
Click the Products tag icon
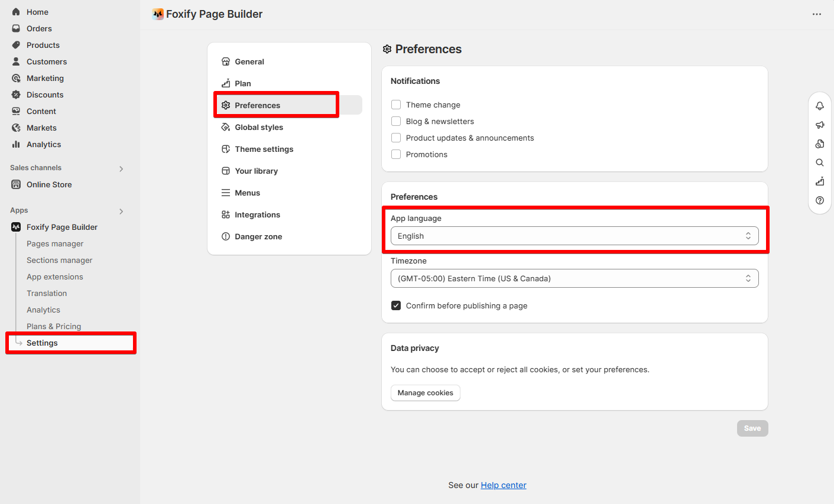[x=16, y=45]
